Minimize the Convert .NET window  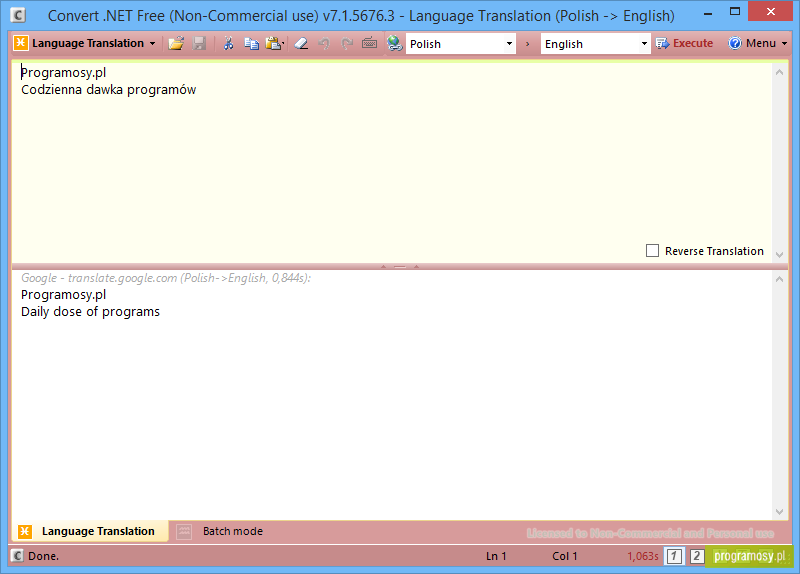(x=708, y=13)
